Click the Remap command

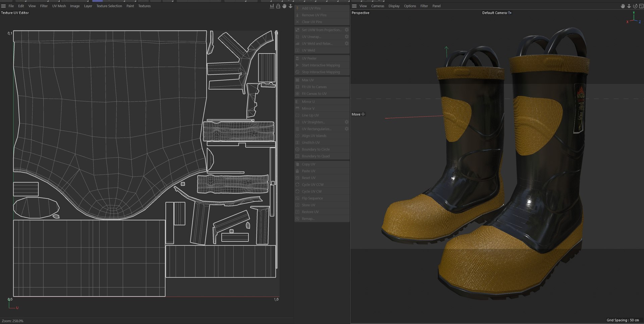(322, 219)
